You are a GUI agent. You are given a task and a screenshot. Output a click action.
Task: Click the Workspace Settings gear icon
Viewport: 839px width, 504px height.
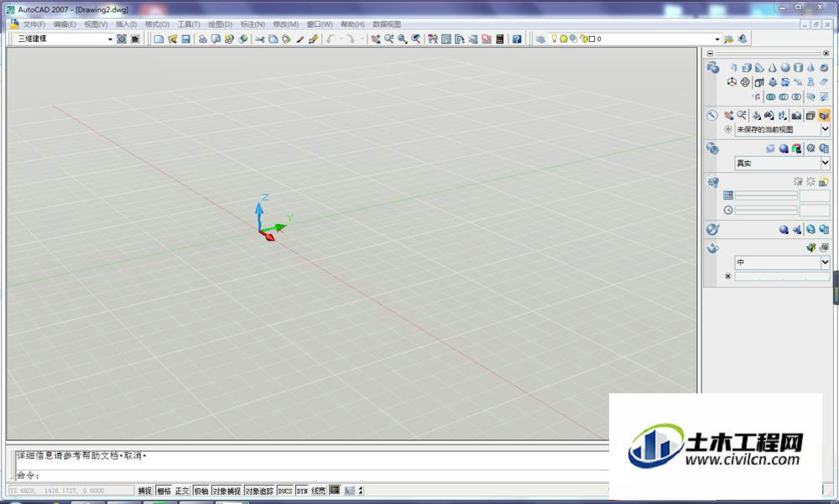pyautogui.click(x=122, y=39)
